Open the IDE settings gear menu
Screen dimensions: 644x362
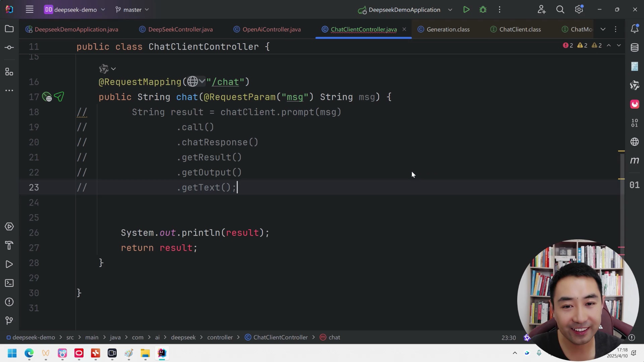[x=579, y=10]
